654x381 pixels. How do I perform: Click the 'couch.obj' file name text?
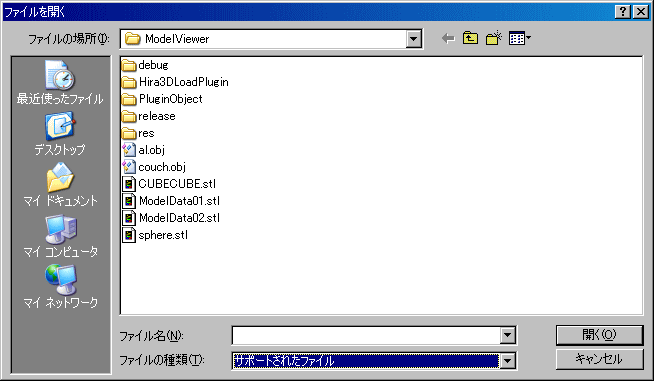pos(162,167)
